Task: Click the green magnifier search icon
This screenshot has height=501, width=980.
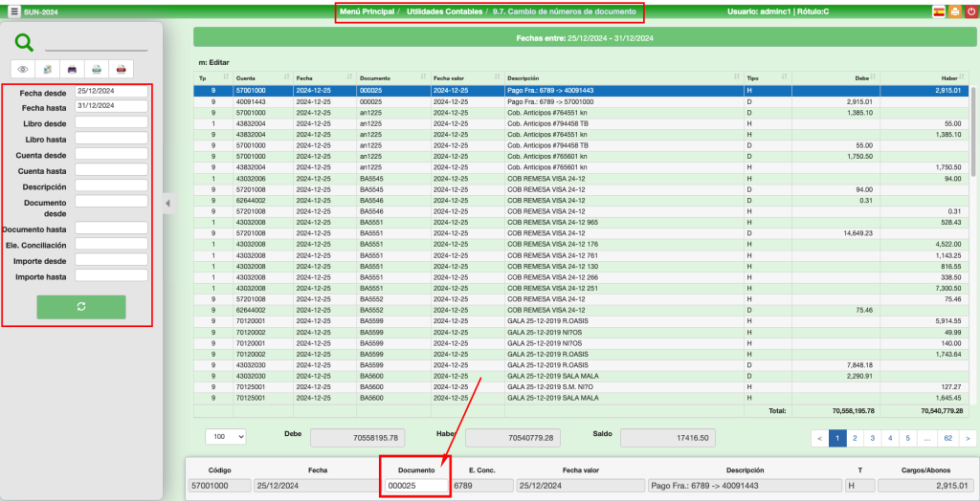Action: (x=24, y=42)
